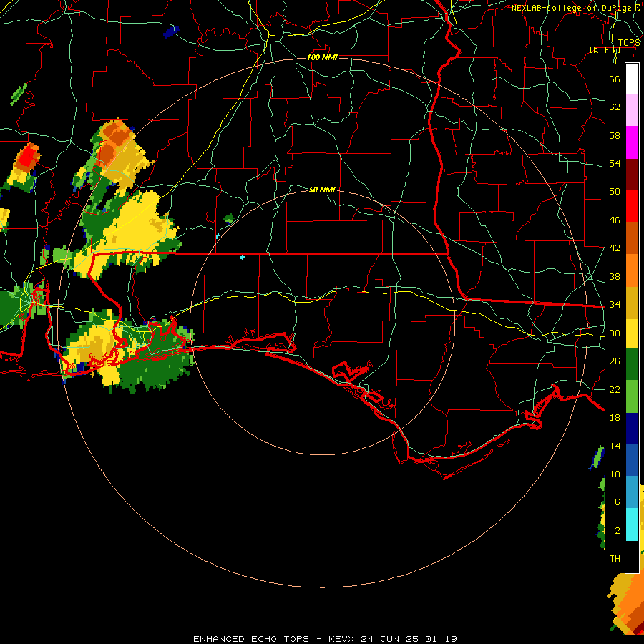Click the ENHANCED ECHO TOPS caption
The height and width of the screenshot is (644, 644).
click(325, 639)
